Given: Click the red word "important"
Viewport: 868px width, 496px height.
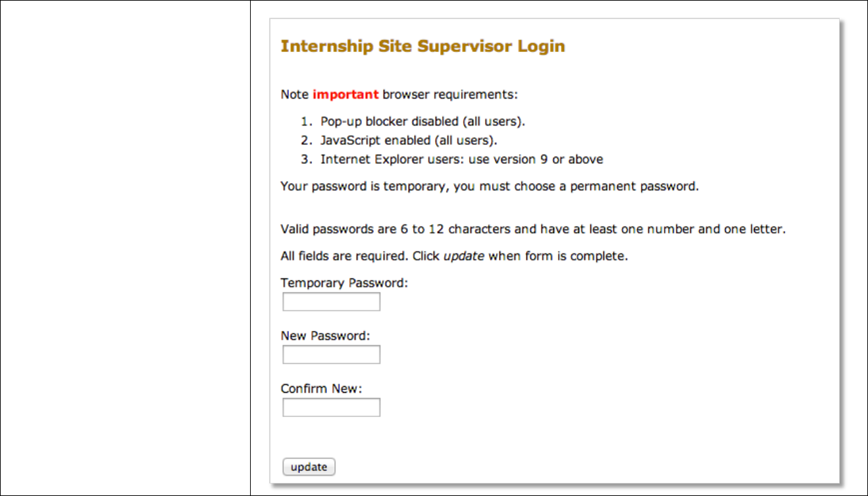Looking at the screenshot, I should tap(345, 94).
